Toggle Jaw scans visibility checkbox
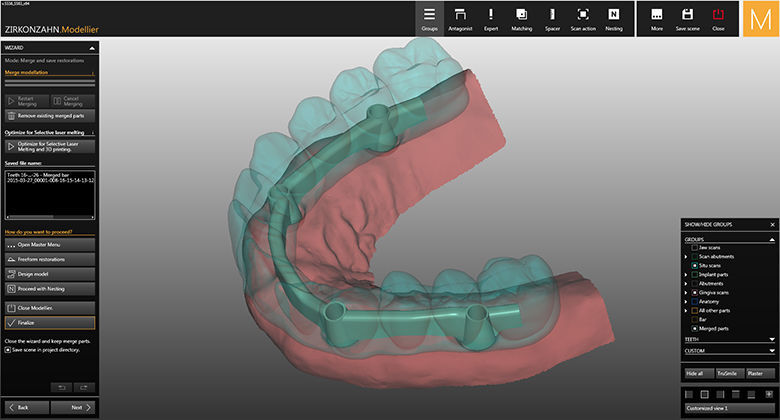 point(695,248)
